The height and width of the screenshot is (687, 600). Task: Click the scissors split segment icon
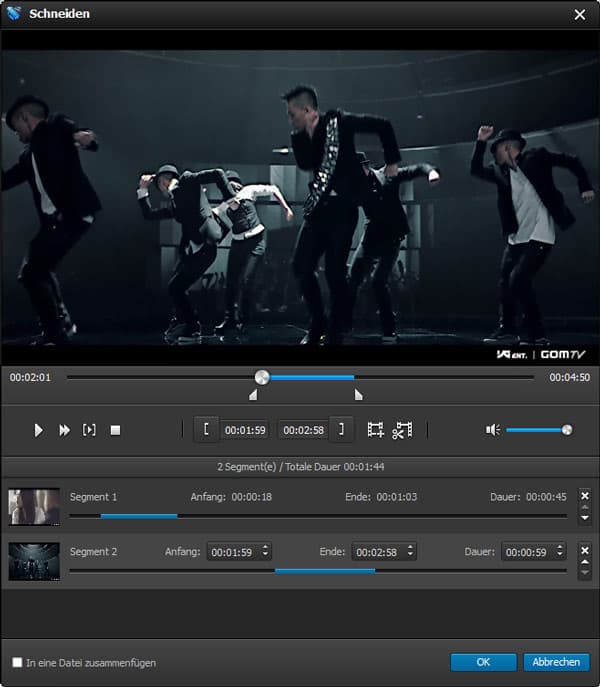402,430
